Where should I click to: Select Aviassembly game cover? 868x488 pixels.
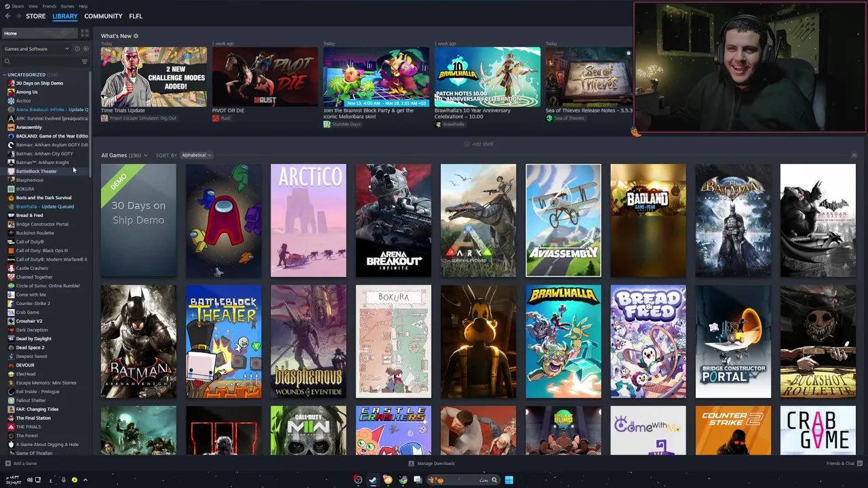point(563,220)
